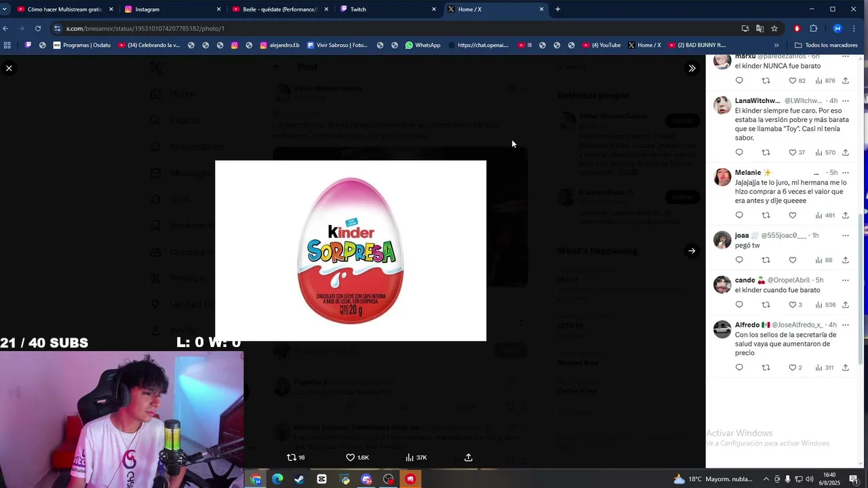Go to next photo using right arrow
The image size is (868, 488).
click(x=692, y=251)
